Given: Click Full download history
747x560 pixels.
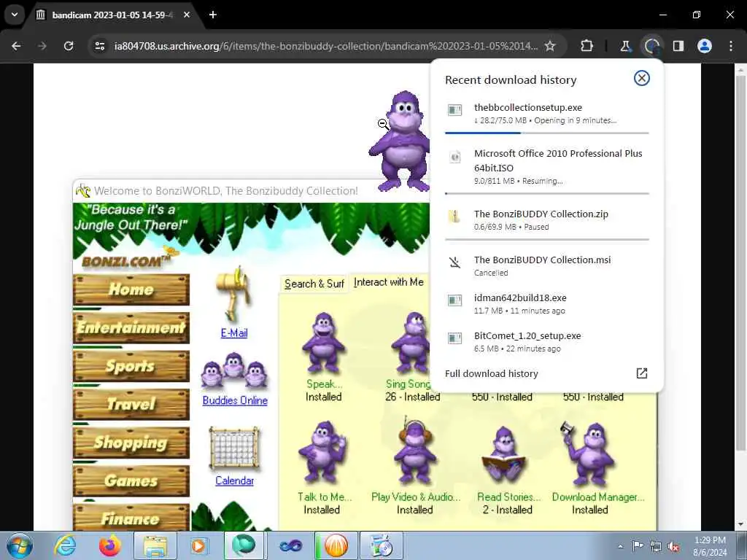Looking at the screenshot, I should pyautogui.click(x=491, y=374).
